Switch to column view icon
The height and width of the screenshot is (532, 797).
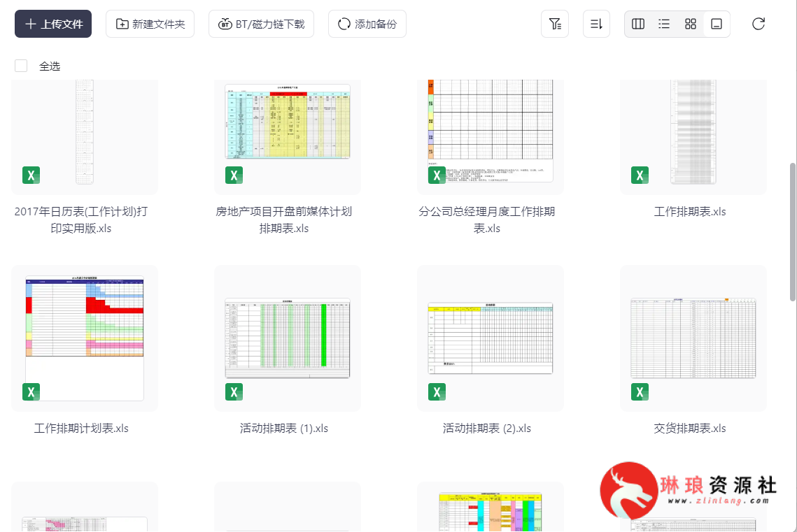(638, 24)
